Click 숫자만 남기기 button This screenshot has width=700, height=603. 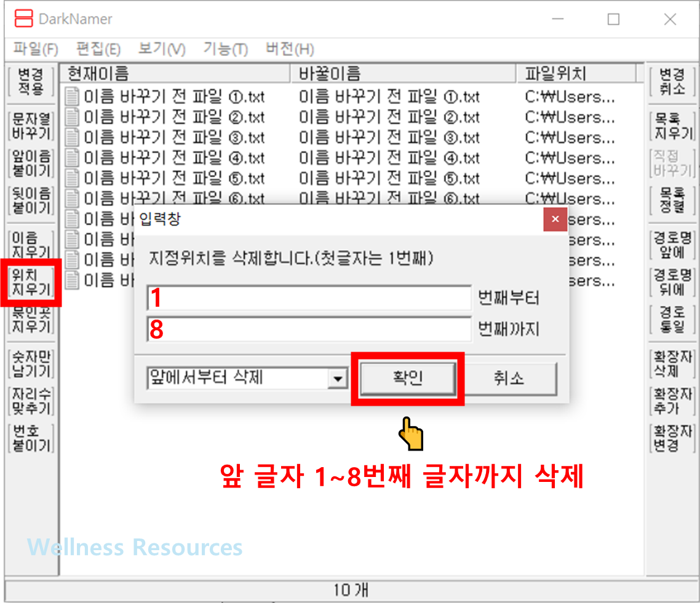pos(31,364)
